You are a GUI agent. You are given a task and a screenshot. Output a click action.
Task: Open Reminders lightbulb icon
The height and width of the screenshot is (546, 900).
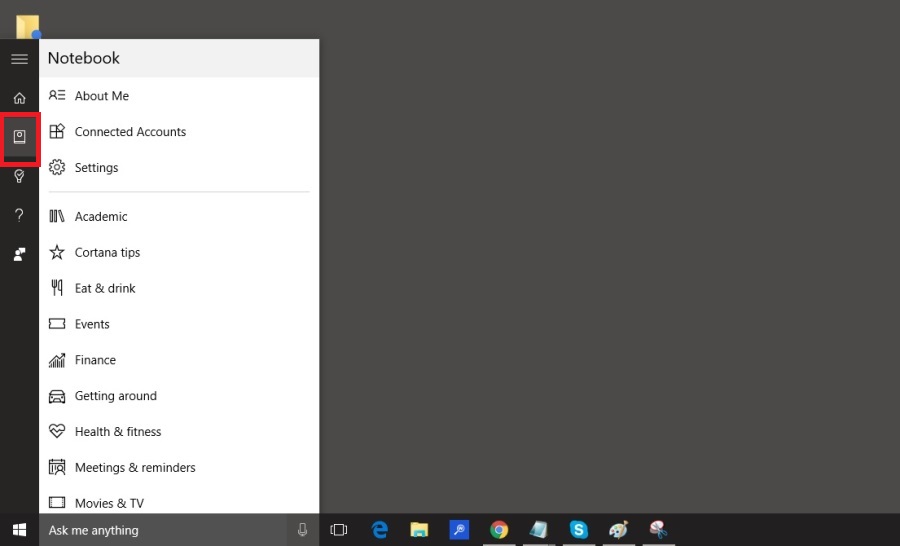coord(20,176)
